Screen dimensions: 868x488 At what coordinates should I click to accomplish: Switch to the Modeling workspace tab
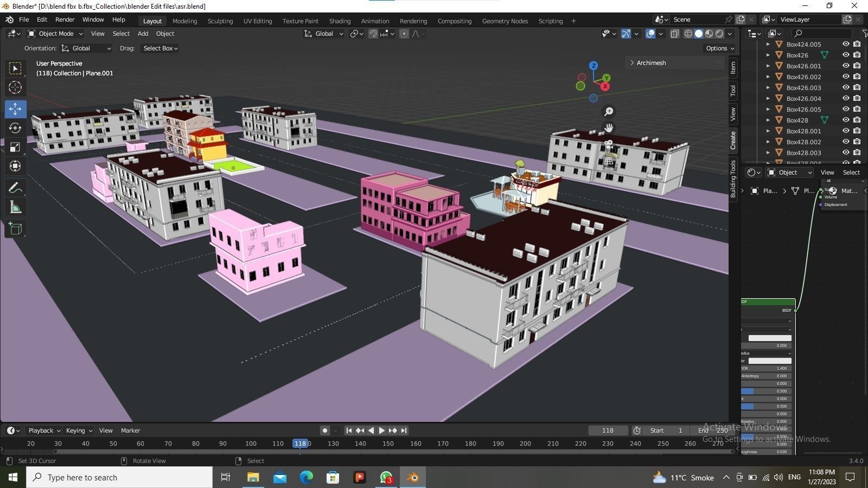185,21
